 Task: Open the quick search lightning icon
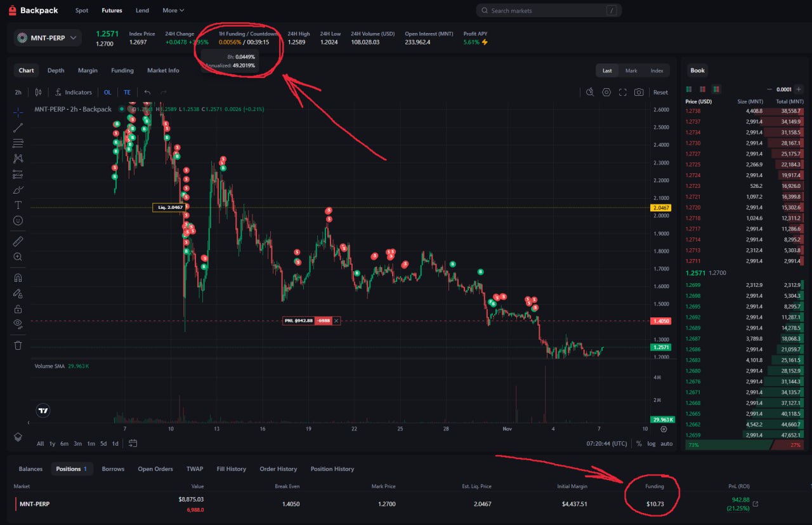[590, 92]
